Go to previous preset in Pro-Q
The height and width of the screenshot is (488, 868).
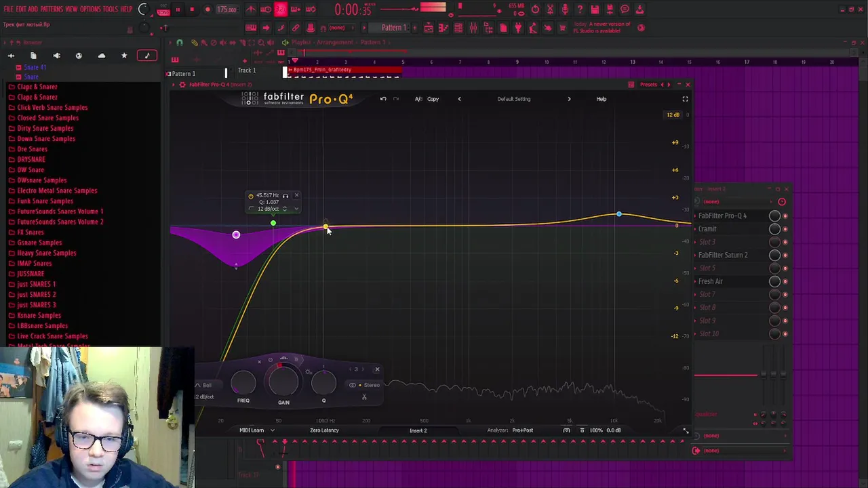click(459, 99)
